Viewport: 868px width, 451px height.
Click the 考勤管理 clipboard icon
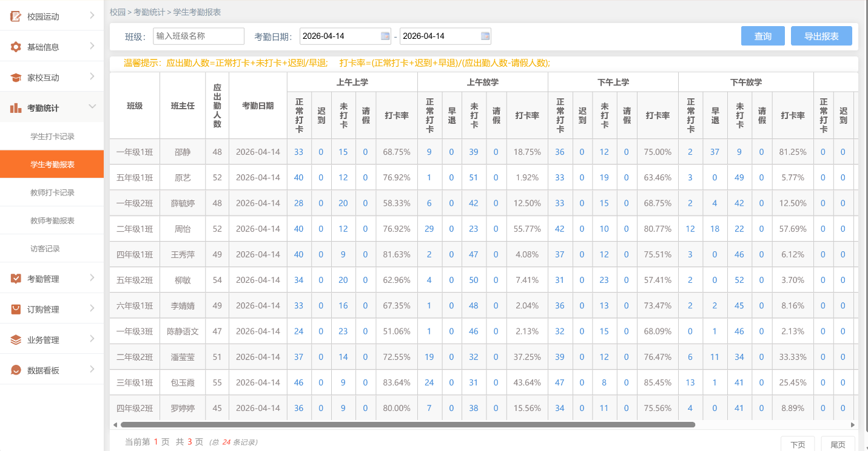click(x=16, y=279)
